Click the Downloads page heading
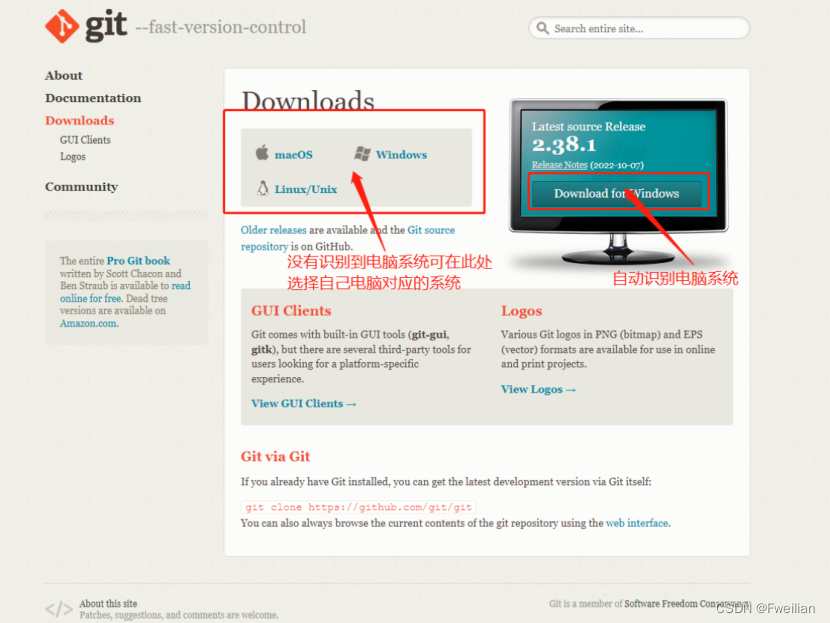This screenshot has height=623, width=830. pos(308,101)
